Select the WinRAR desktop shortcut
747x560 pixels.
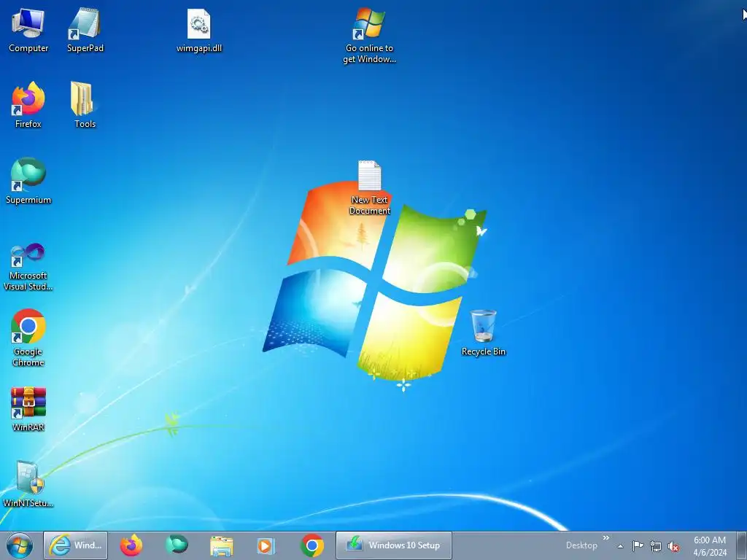tap(28, 409)
